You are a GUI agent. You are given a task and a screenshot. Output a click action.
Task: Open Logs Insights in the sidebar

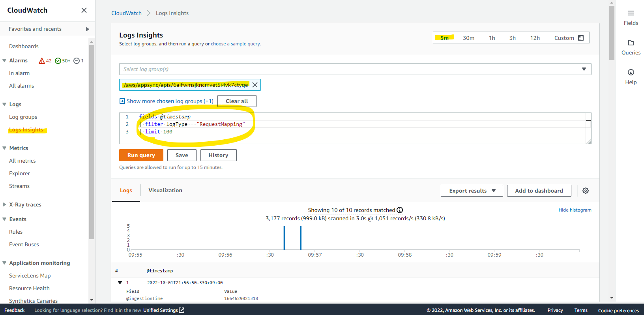pyautogui.click(x=26, y=129)
